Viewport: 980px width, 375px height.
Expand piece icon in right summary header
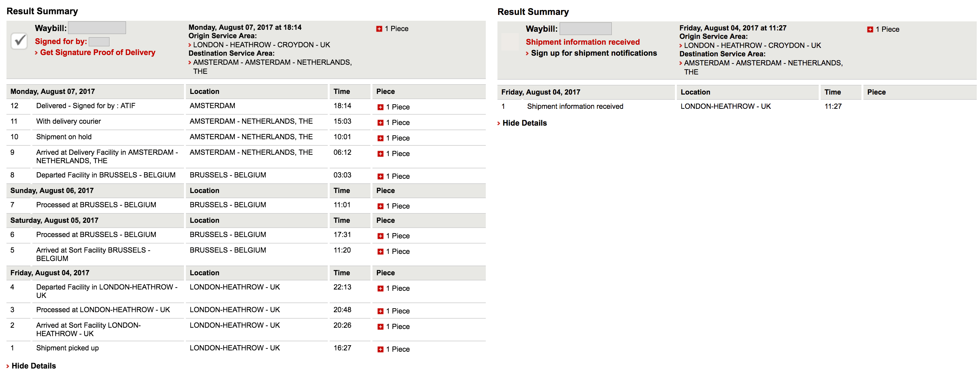point(870,30)
